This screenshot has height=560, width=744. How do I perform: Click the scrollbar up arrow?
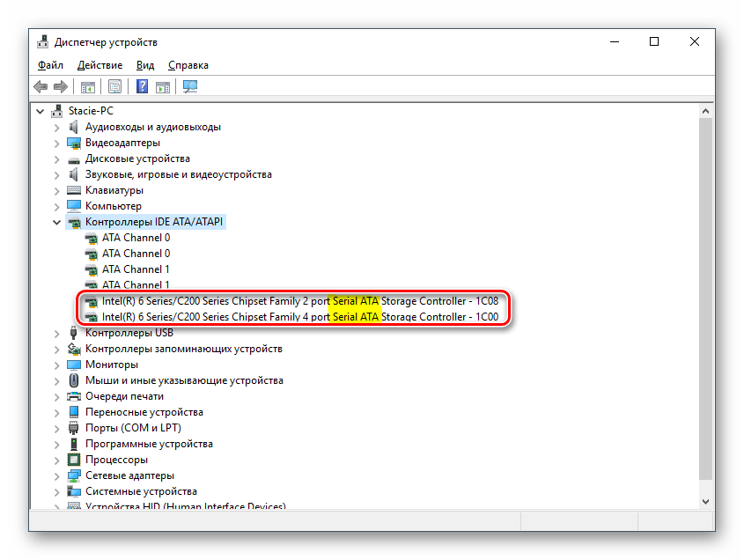point(705,111)
